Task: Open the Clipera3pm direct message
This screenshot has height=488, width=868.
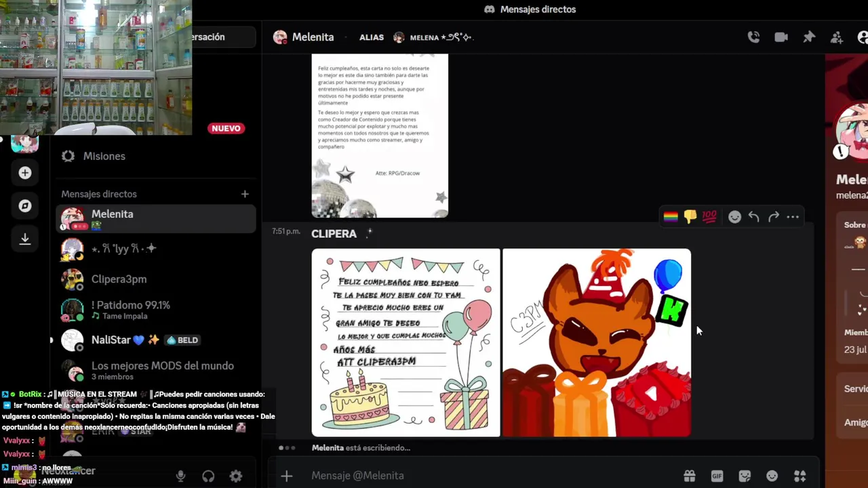Action: coord(155,279)
